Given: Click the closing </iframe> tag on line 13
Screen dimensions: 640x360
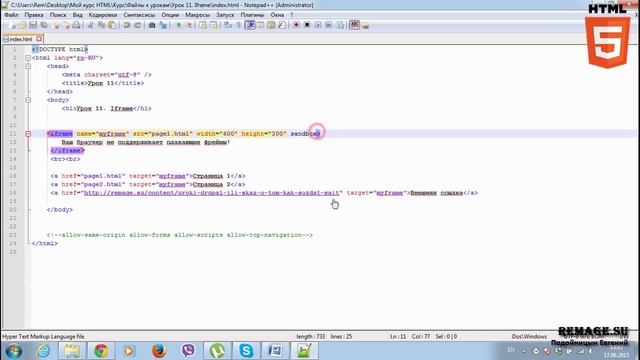Looking at the screenshot, I should point(67,151).
